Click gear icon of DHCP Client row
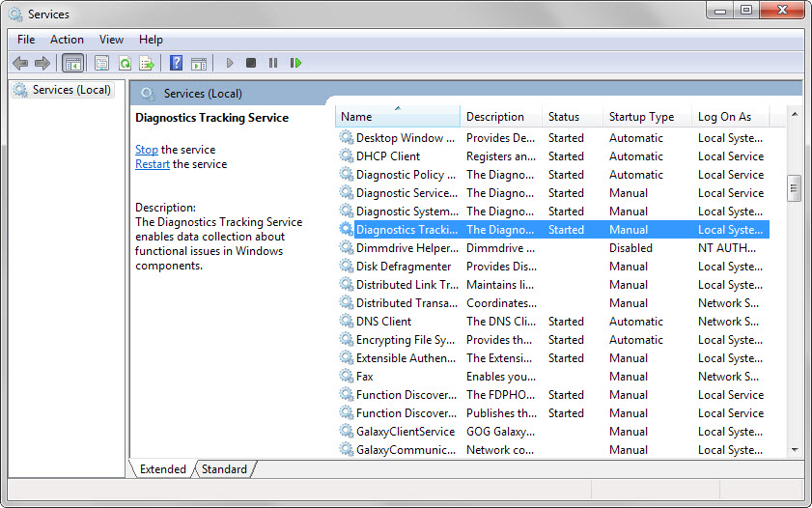This screenshot has width=812, height=508. (347, 155)
